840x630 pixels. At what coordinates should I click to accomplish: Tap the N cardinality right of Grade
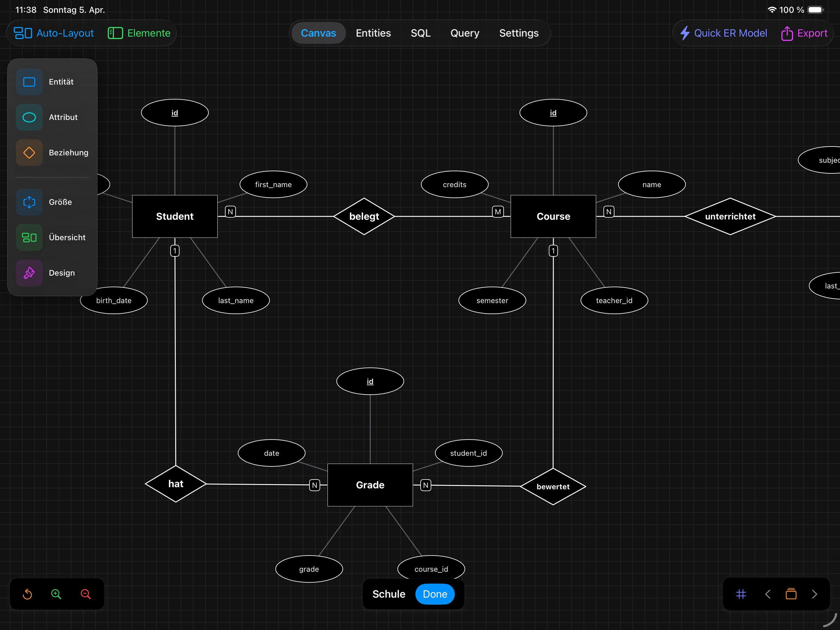[426, 485]
